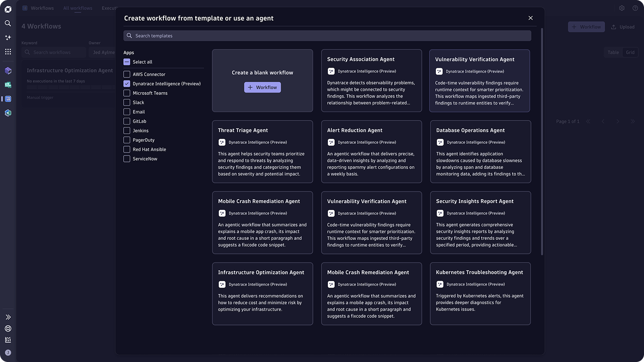This screenshot has height=362, width=644.
Task: Check the AWS Connector checkbox
Action: click(127, 75)
